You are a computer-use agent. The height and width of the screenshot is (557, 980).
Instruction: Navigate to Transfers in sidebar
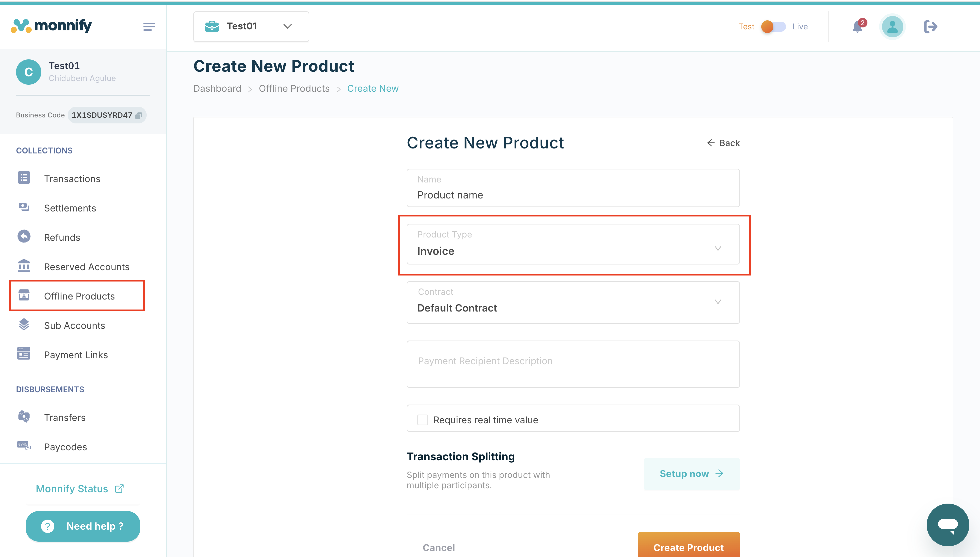point(65,417)
